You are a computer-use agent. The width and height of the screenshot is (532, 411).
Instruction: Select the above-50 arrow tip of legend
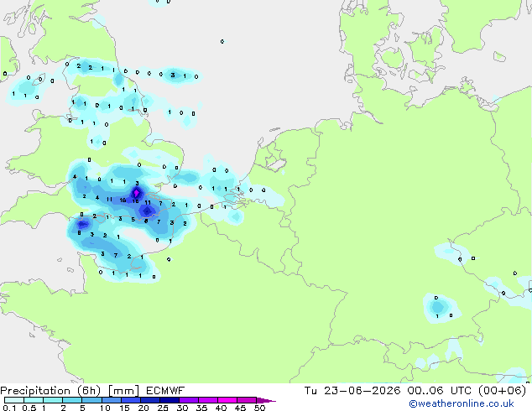[x=266, y=400]
